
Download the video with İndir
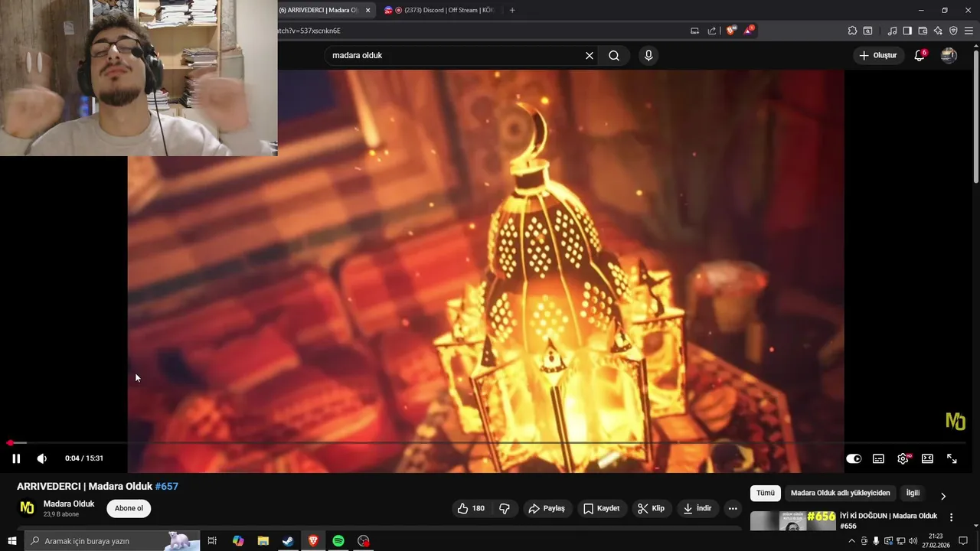[x=697, y=508]
